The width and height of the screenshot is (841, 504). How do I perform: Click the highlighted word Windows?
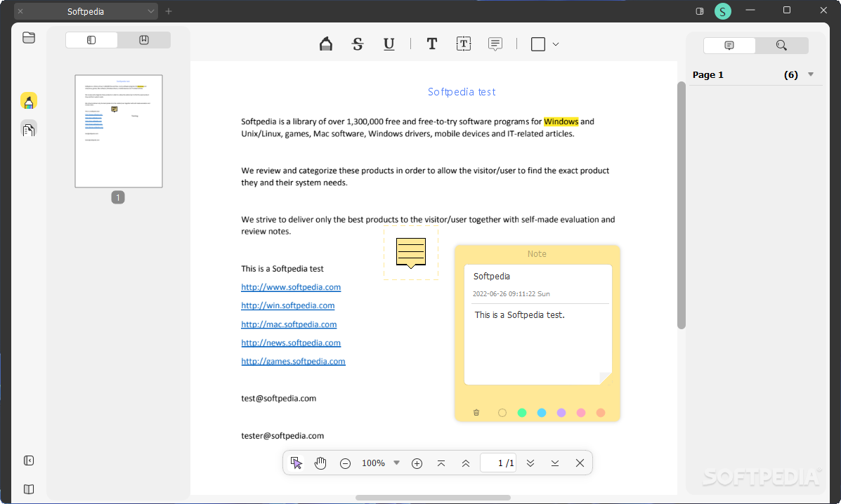click(x=561, y=121)
